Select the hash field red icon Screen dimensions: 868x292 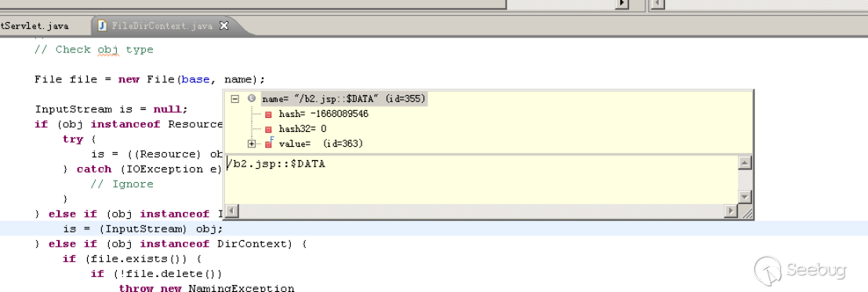pos(268,114)
